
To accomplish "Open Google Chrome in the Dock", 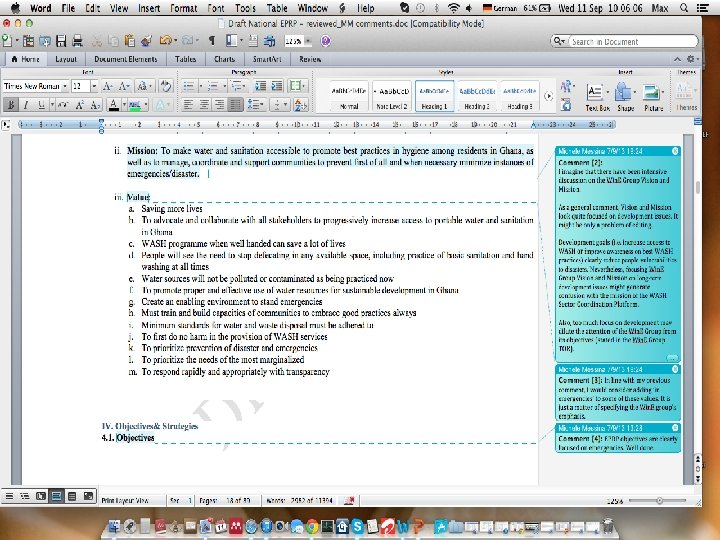I will 312,526.
